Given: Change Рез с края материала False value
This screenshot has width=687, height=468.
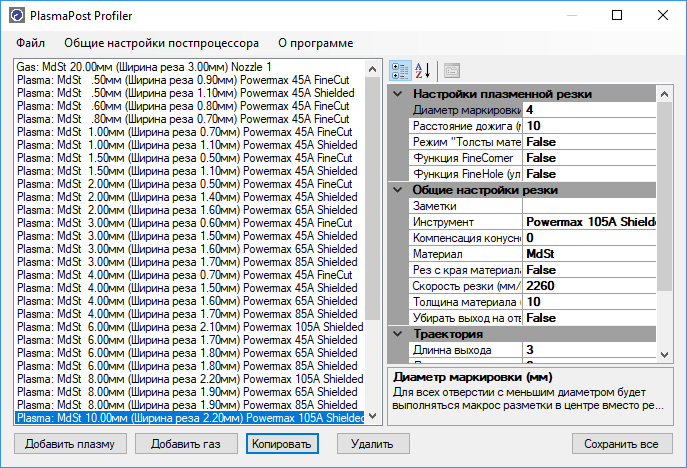Looking at the screenshot, I should pos(589,270).
